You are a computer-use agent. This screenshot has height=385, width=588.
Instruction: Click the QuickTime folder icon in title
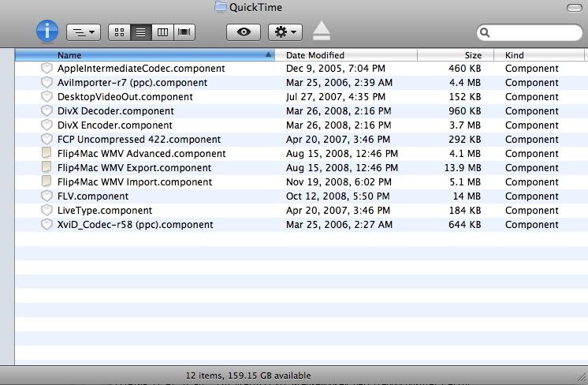[x=221, y=6]
